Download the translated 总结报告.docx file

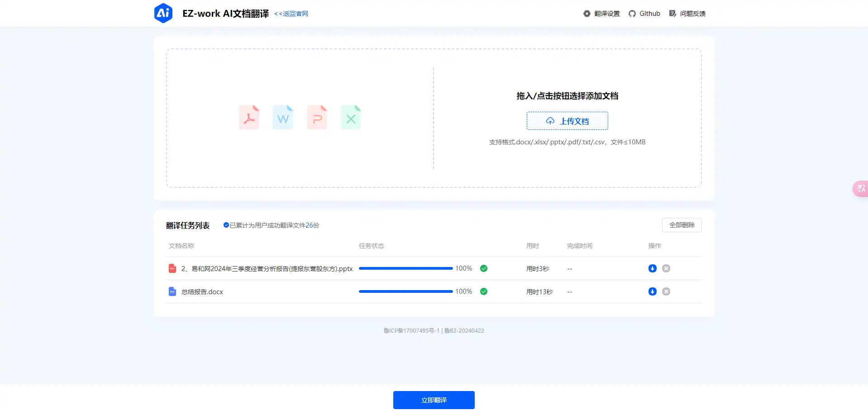652,291
